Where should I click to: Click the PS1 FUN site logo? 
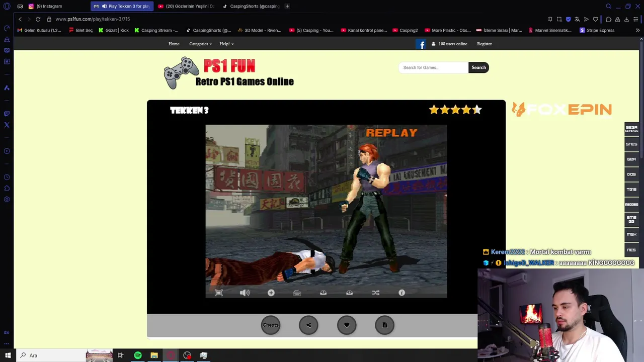click(x=229, y=73)
